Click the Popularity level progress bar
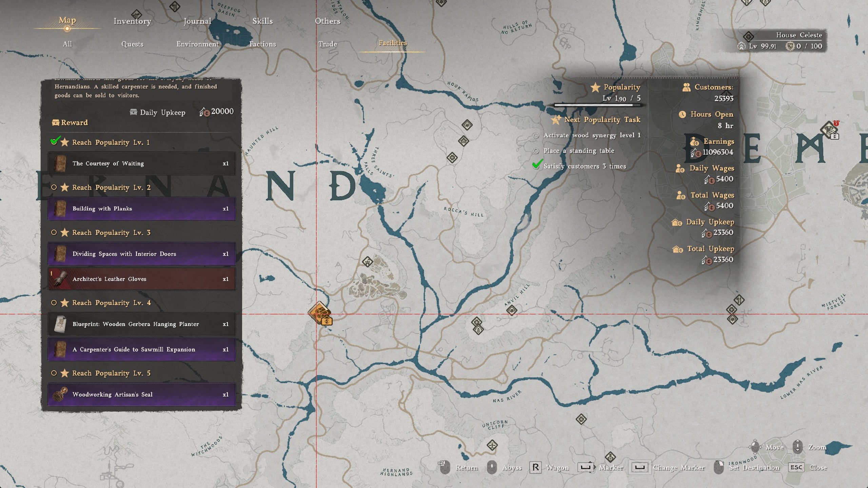Viewport: 868px width, 488px height. 598,105
